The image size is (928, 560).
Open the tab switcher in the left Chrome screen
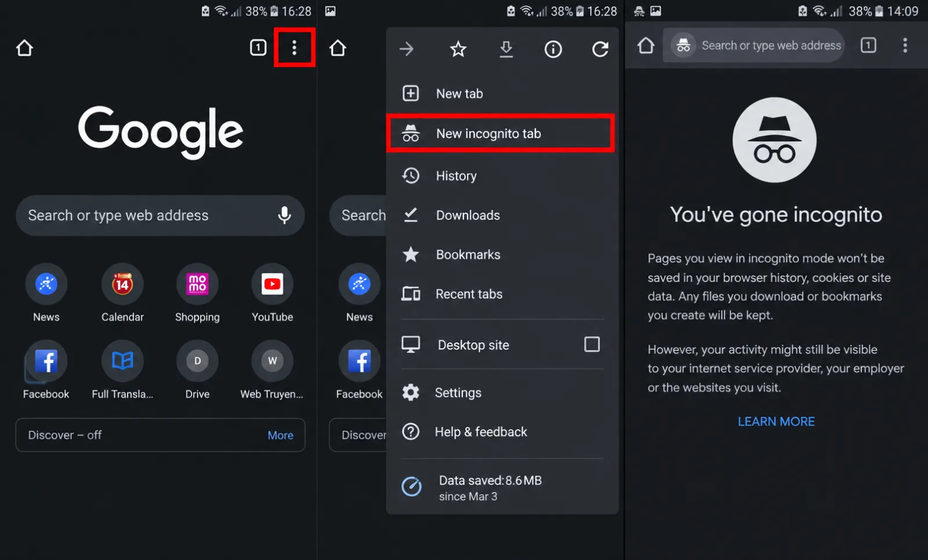point(258,48)
